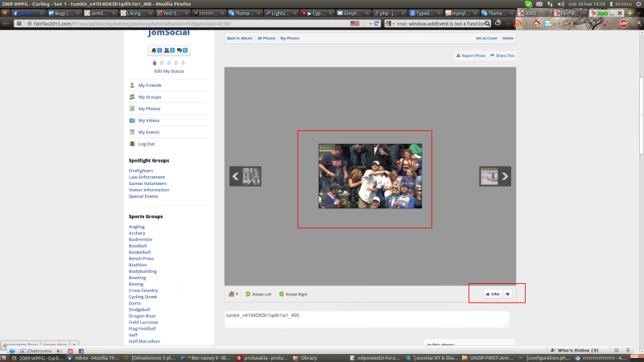
Task: Open the Visitor Information link
Action: click(149, 190)
